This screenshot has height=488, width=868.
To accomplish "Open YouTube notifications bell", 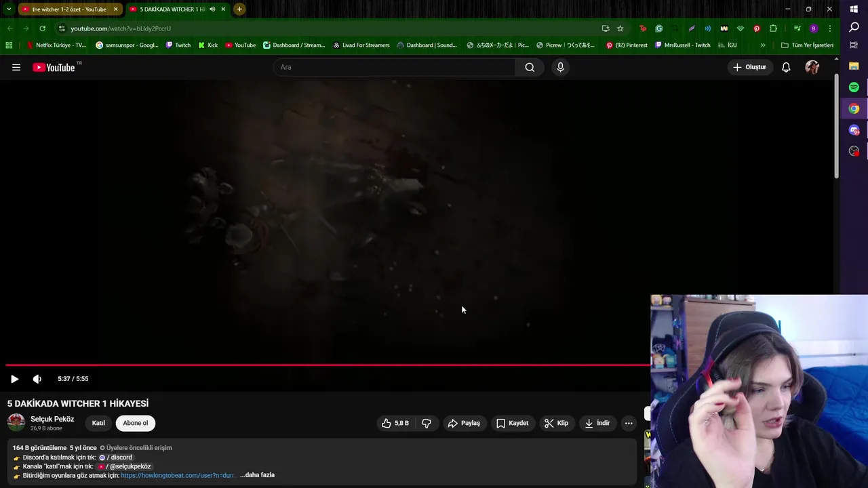I will 786,67.
